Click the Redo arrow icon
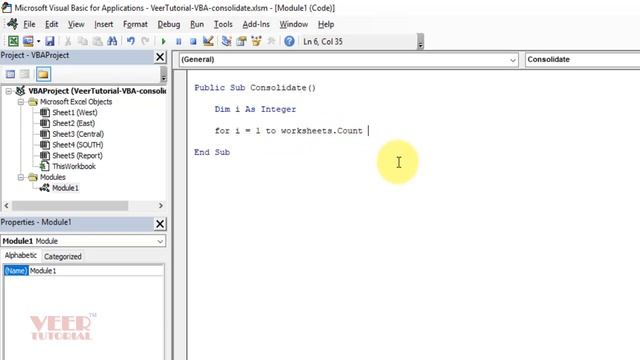Screen dimensions: 640x360 (145, 41)
